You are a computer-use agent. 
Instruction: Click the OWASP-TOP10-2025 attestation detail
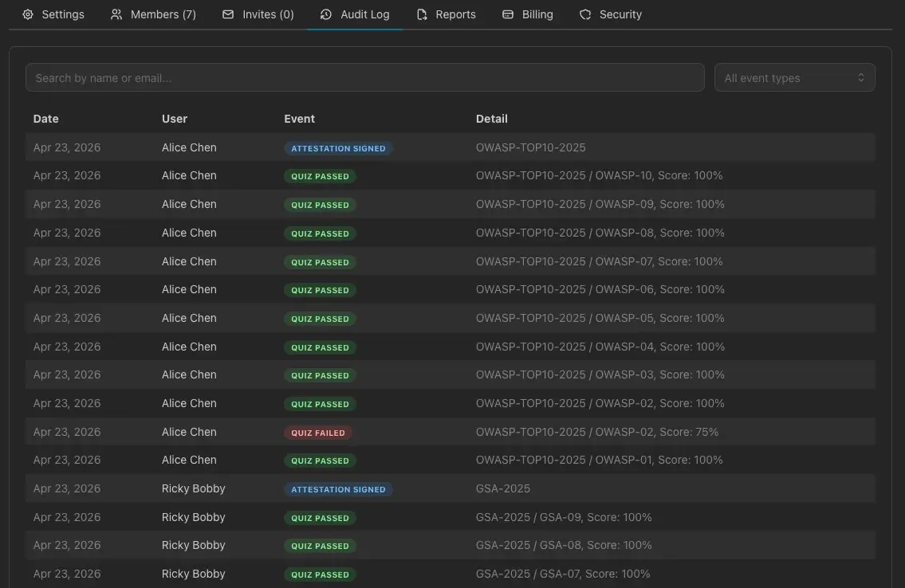[531, 148]
